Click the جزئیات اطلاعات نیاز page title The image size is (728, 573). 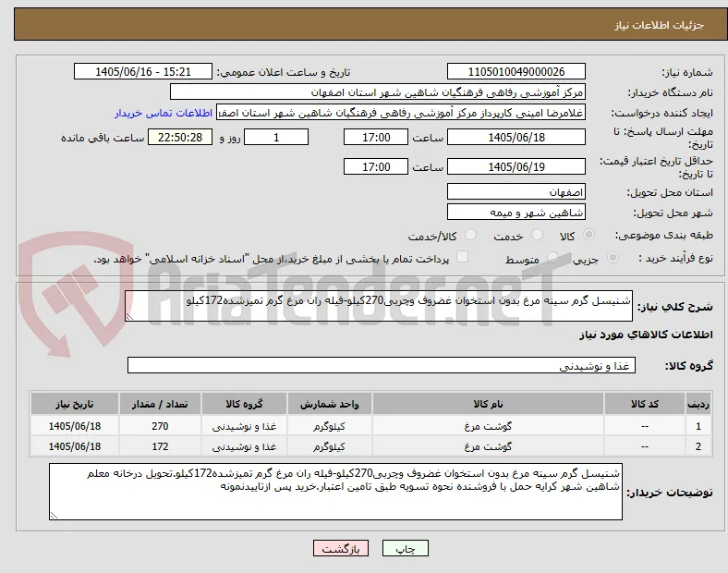pyautogui.click(x=660, y=25)
